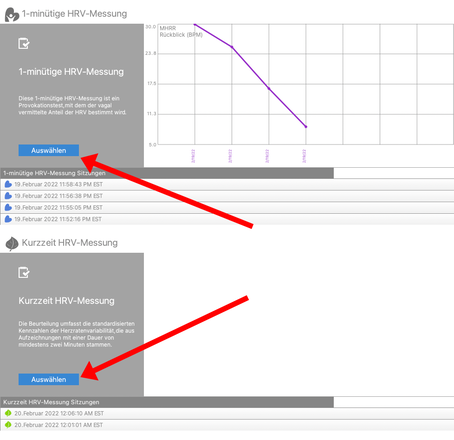Open session 20.Februar 2022 12:06:10 AM EST

[x=227, y=413]
